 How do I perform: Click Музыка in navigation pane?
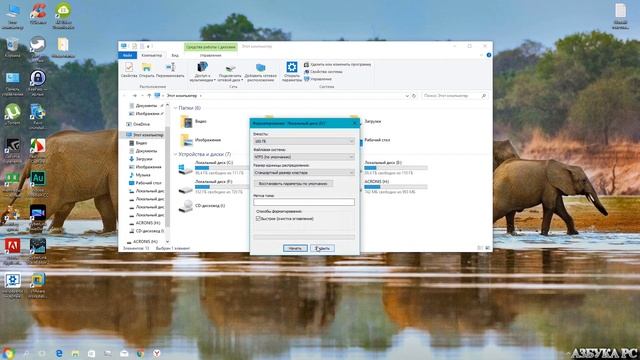pos(140,175)
